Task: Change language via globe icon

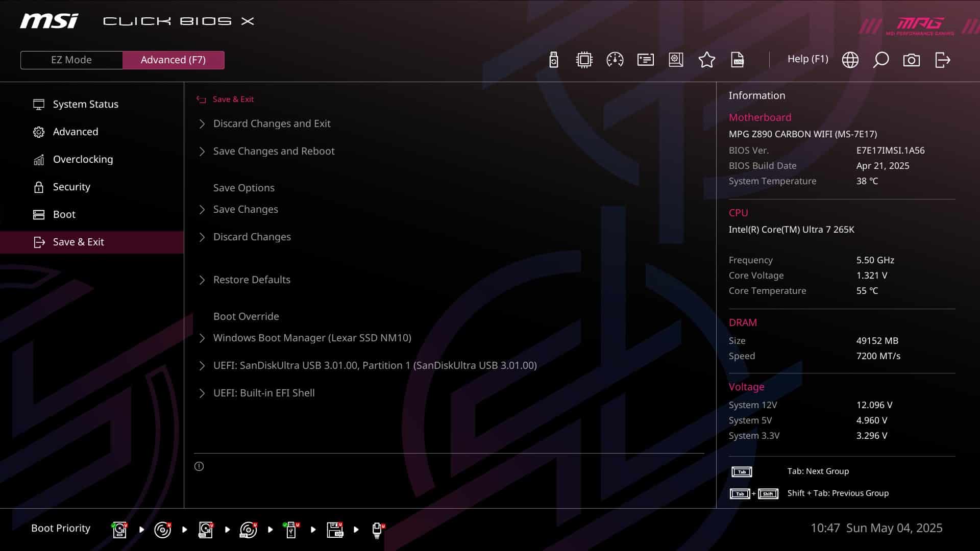Action: pyautogui.click(x=850, y=60)
